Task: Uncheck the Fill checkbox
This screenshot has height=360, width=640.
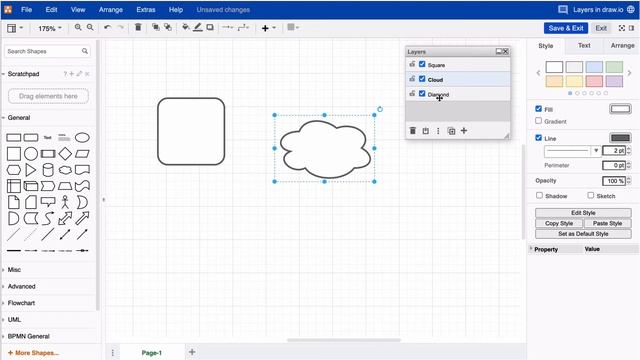Action: point(538,109)
